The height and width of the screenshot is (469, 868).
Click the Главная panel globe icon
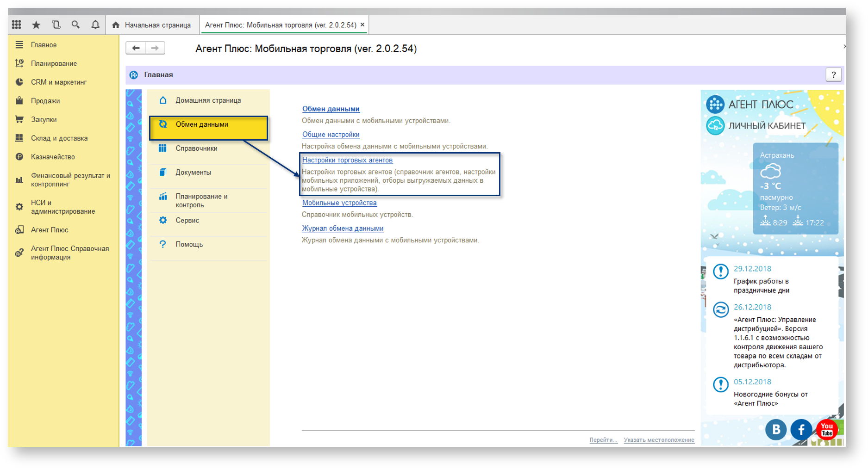point(134,75)
